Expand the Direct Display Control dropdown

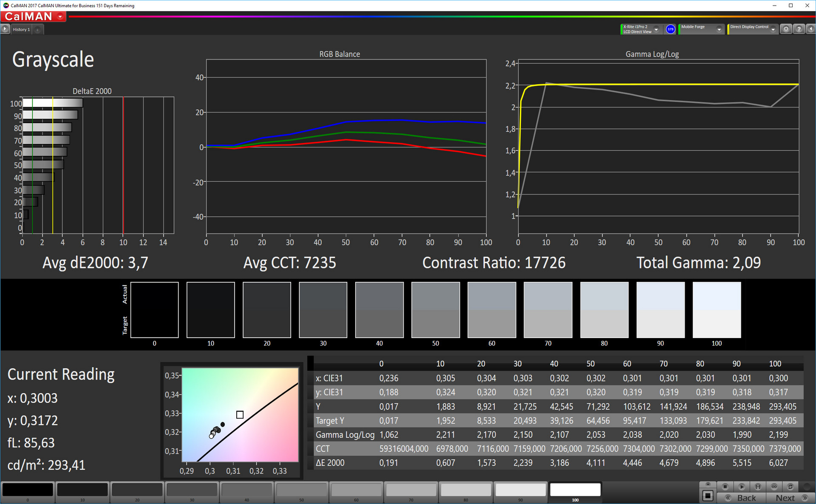coord(773,29)
